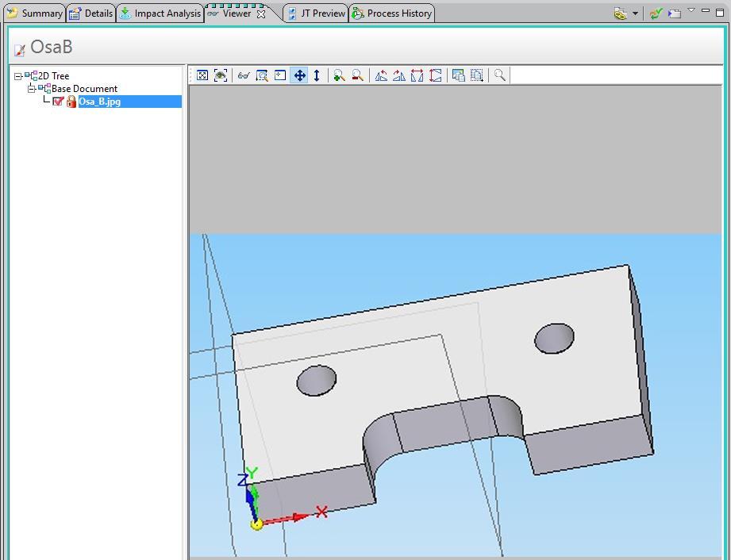Click the window-with-plus-mark toolbar icon
This screenshot has height=560, width=731.
tap(280, 75)
